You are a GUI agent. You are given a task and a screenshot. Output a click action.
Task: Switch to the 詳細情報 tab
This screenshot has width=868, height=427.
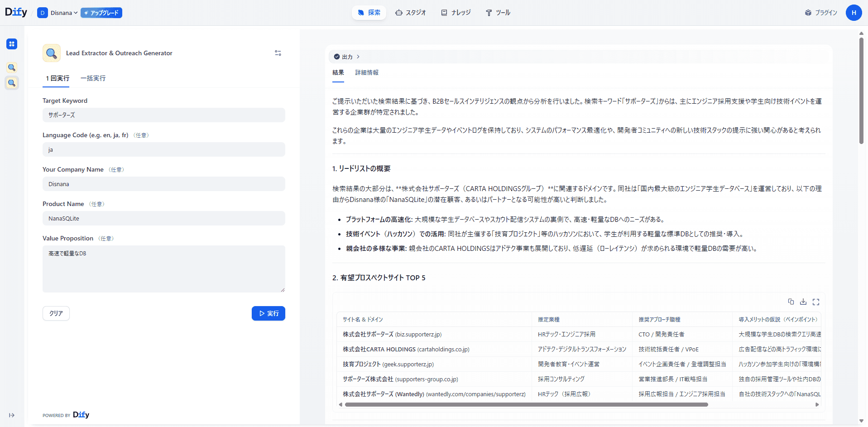367,72
